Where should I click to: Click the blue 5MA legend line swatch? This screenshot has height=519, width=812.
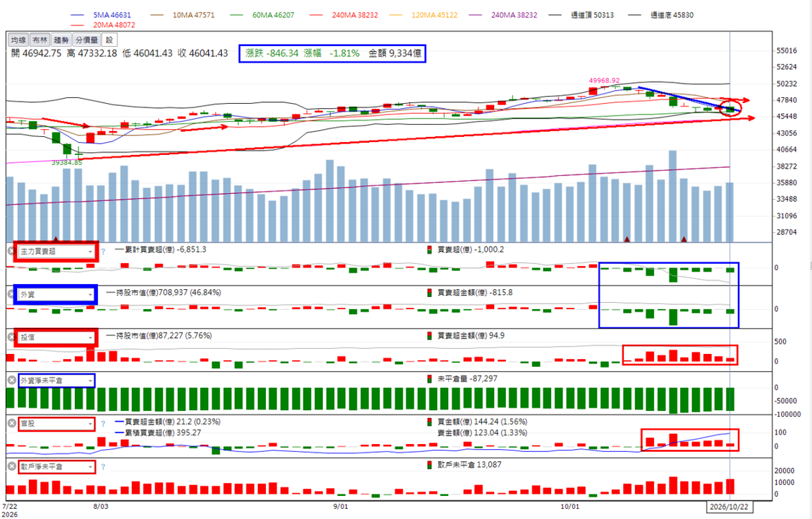coord(77,15)
